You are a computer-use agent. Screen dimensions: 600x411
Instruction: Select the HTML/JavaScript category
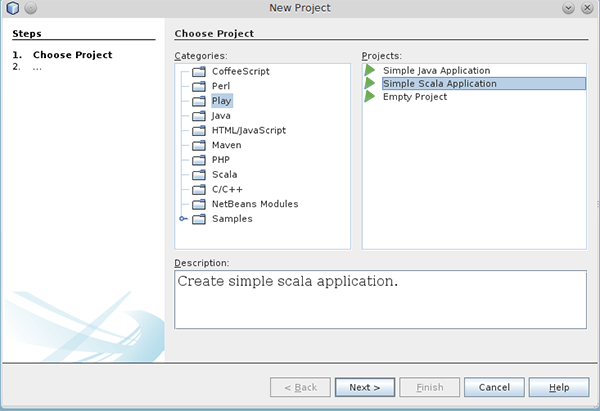[x=249, y=130]
